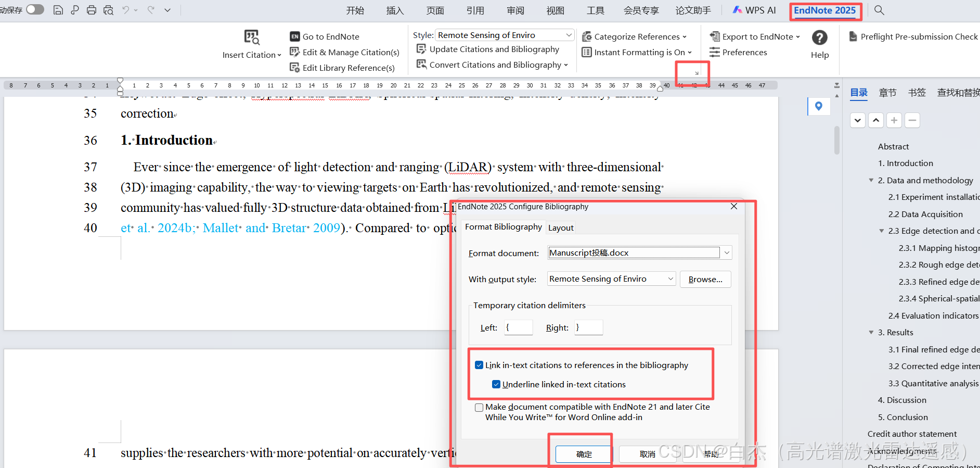The image size is (980, 468).
Task: Open the 论文助手 tab
Action: pos(693,10)
